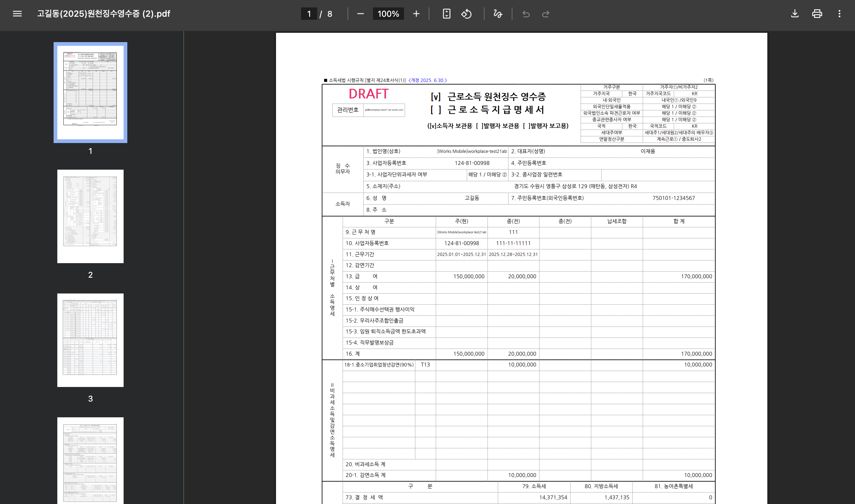Screen dimensions: 855x504
Task: Select the fourth page thumbnail
Action: pyautogui.click(x=90, y=460)
